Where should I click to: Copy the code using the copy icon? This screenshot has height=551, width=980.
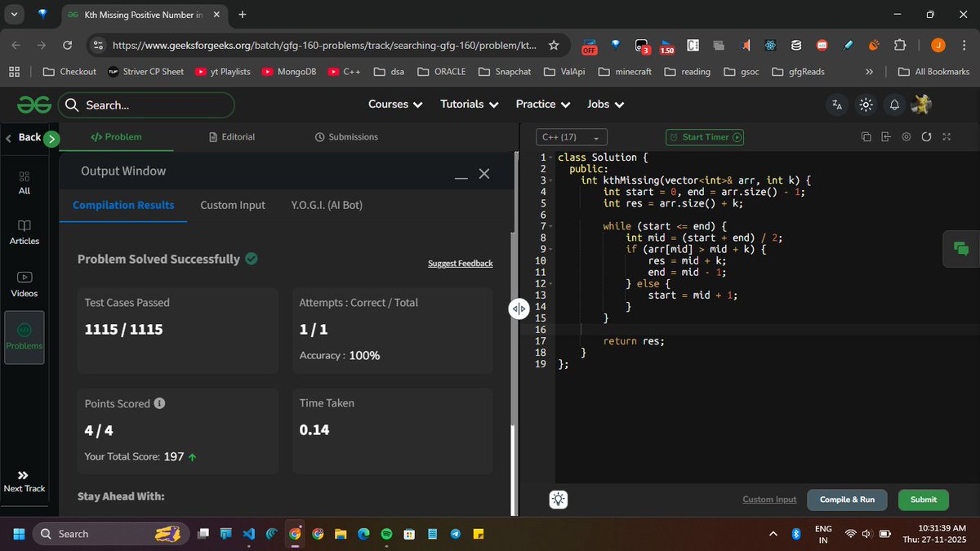coord(865,136)
